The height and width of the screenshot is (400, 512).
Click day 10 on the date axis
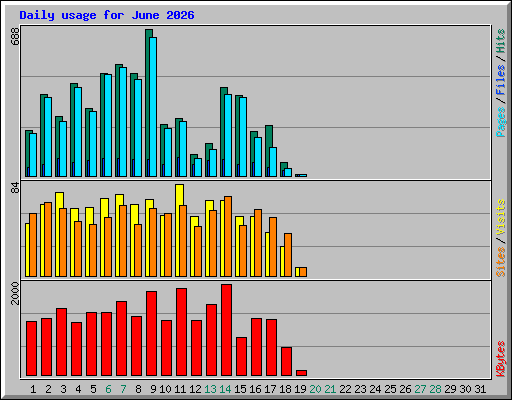(165, 389)
